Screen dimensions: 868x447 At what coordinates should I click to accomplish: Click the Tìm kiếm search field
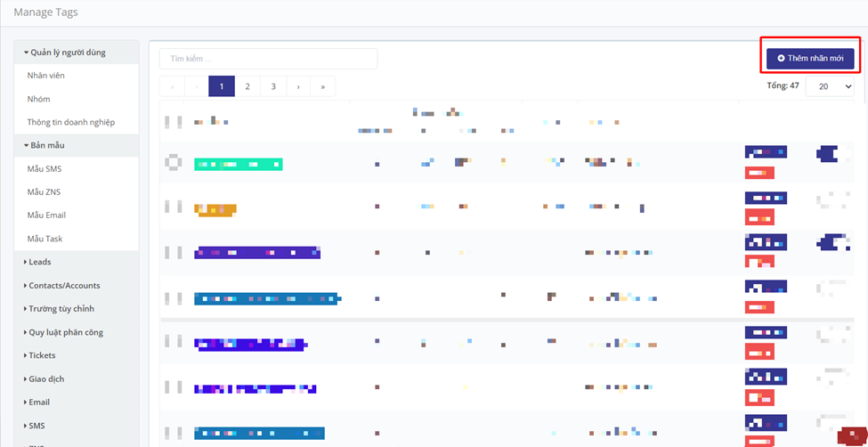(x=268, y=59)
